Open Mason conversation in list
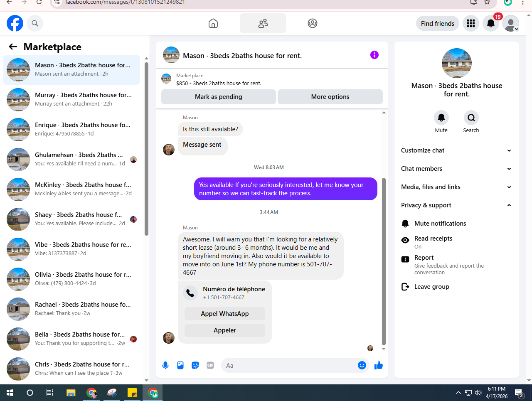This screenshot has height=401, width=532. pyautogui.click(x=71, y=69)
